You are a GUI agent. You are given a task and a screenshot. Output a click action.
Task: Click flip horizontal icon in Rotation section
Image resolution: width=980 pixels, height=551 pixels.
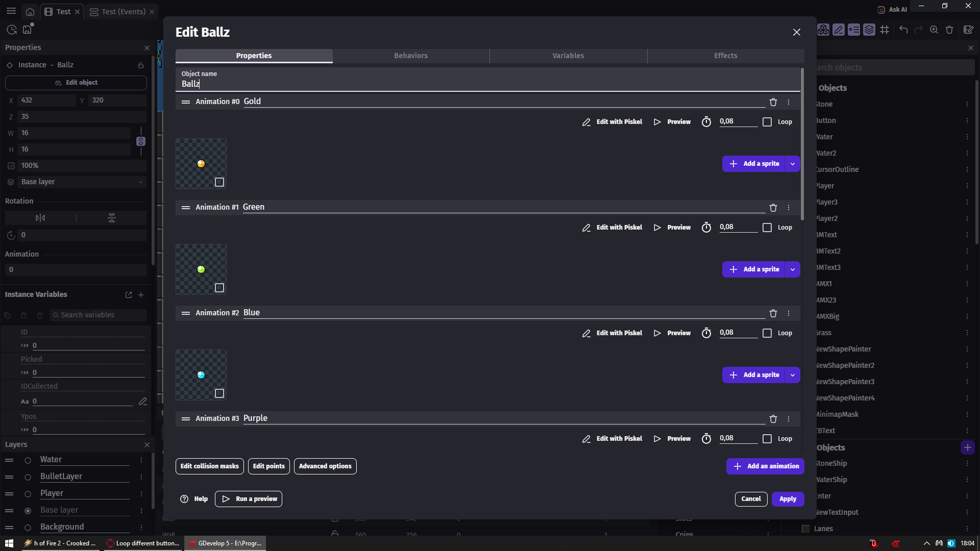click(x=40, y=218)
